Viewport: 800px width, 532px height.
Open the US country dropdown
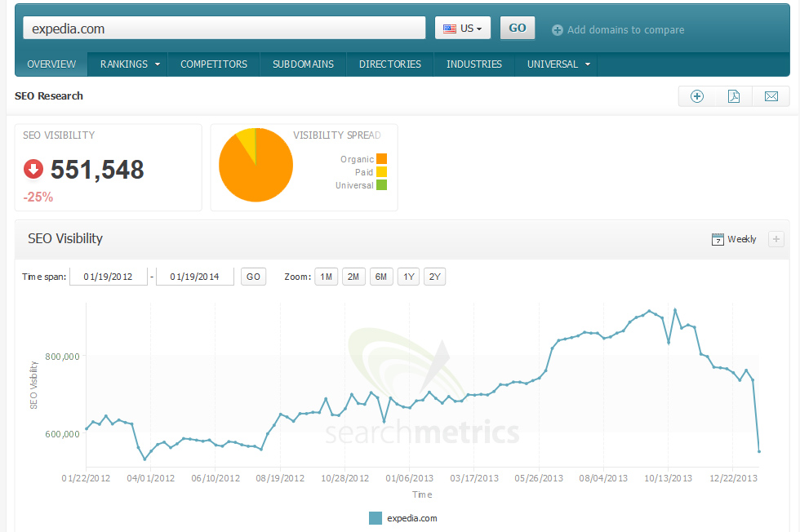tap(463, 28)
